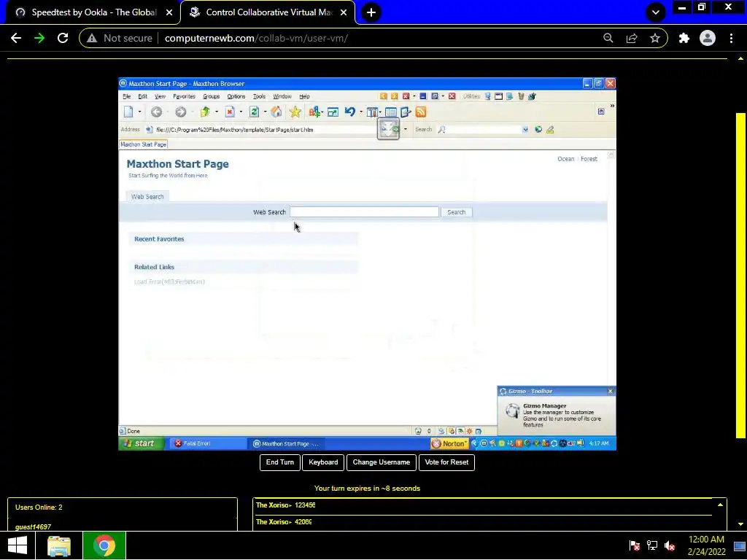Expand the Up folder dropdown arrow
Viewport: 747px width, 560px height.
(216, 112)
